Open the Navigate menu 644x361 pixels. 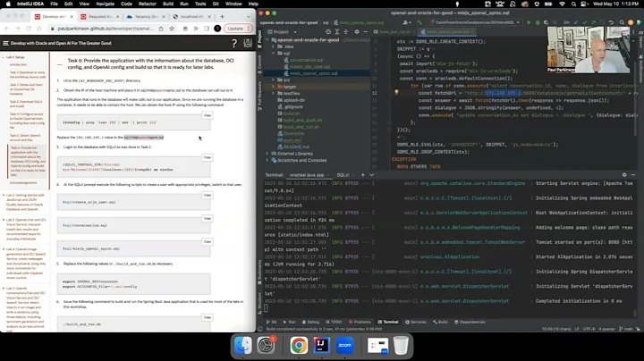(x=106, y=4)
